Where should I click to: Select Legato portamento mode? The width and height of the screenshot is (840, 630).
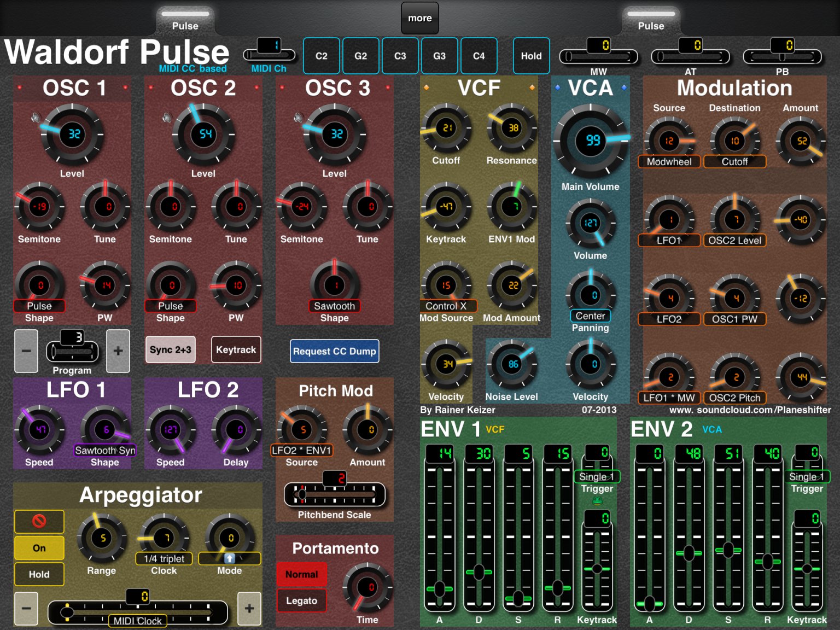click(x=301, y=600)
